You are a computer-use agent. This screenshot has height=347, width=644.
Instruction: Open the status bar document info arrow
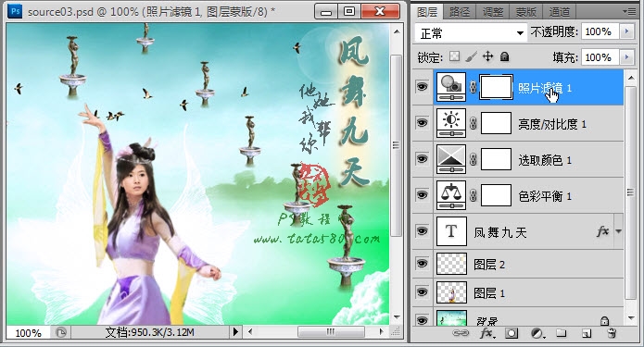(235, 331)
